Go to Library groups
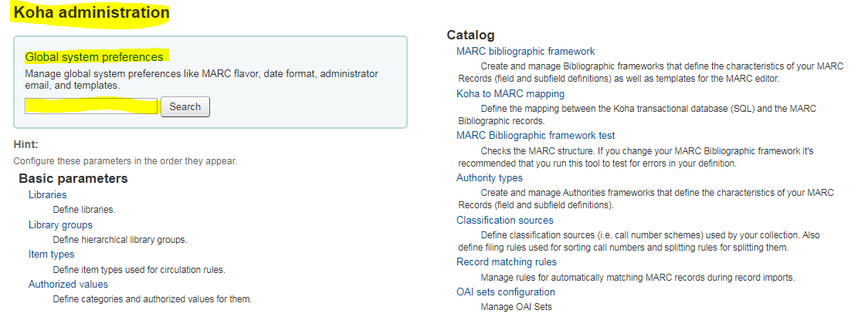This screenshot has width=868, height=317. pos(60,225)
